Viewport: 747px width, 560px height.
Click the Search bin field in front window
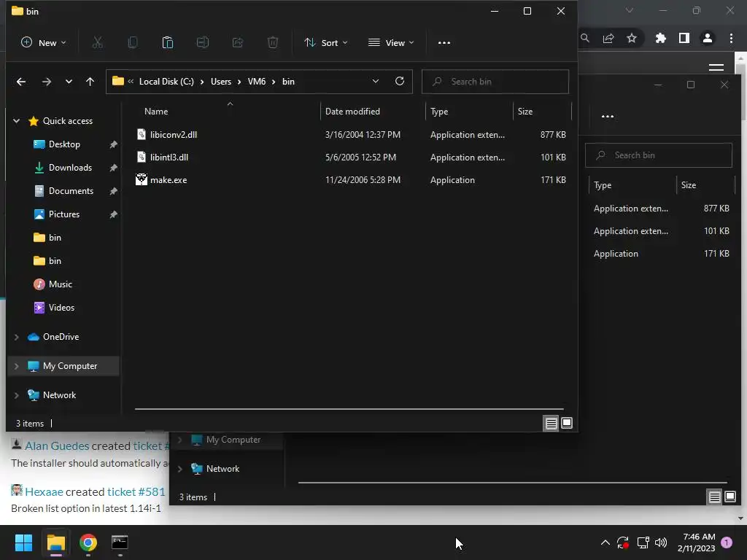tap(495, 82)
